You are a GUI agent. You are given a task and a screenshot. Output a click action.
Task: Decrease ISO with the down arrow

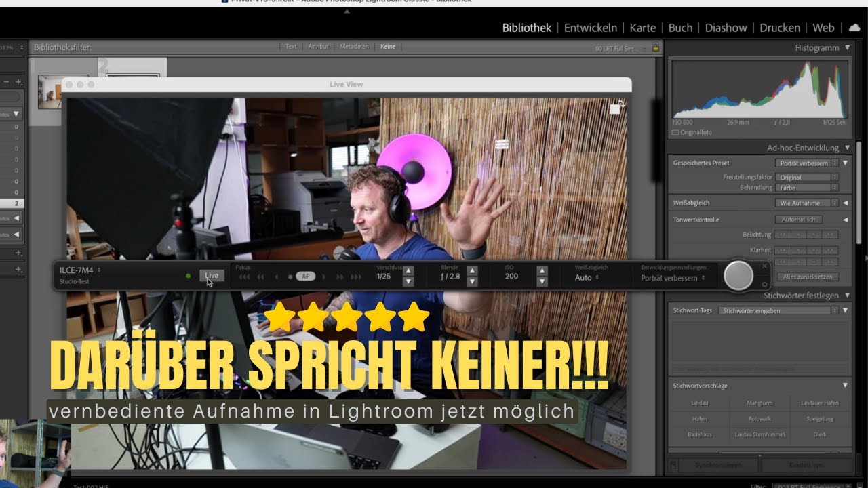click(542, 281)
